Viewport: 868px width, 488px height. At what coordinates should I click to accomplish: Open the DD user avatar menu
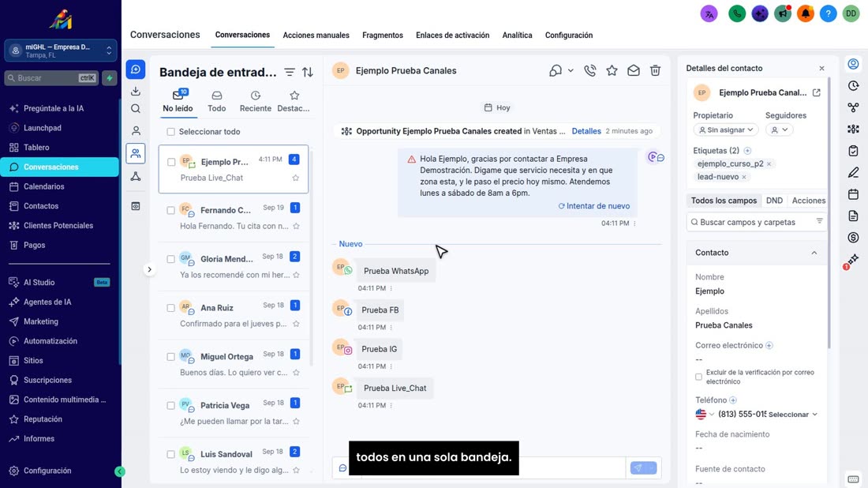click(851, 14)
